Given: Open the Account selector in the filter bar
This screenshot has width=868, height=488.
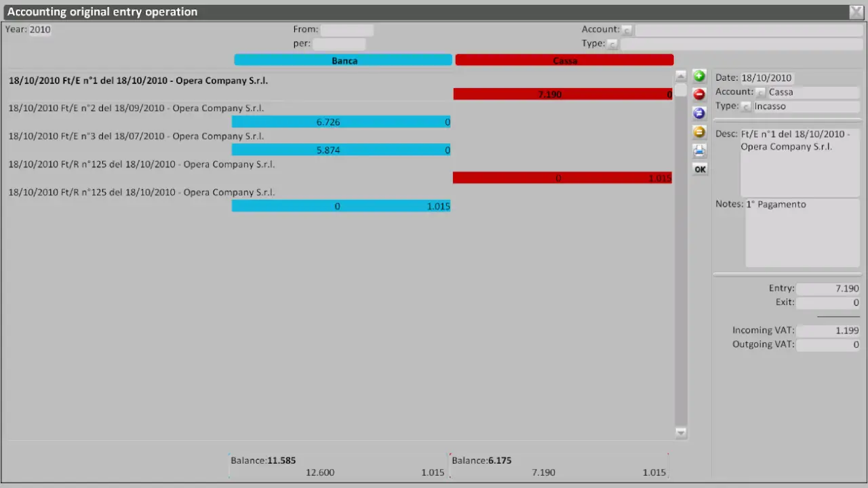Looking at the screenshot, I should [x=627, y=29].
